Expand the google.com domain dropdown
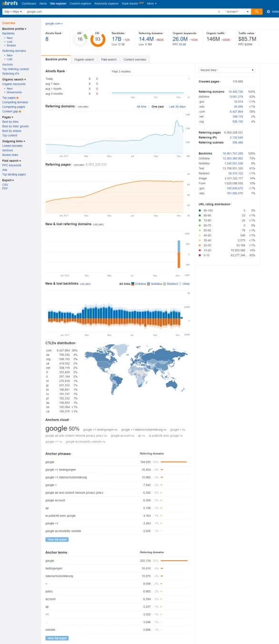Screen dimensions: 279x644 point(54,23)
